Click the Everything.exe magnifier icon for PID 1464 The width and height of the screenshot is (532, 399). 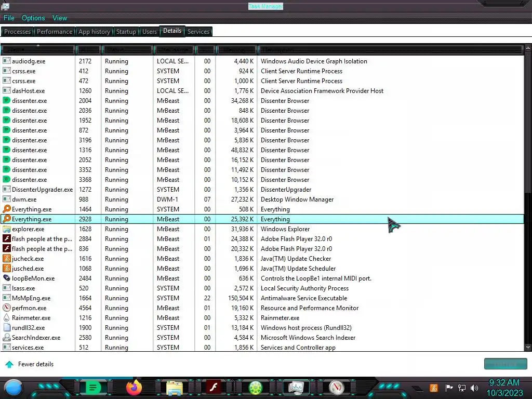6,209
